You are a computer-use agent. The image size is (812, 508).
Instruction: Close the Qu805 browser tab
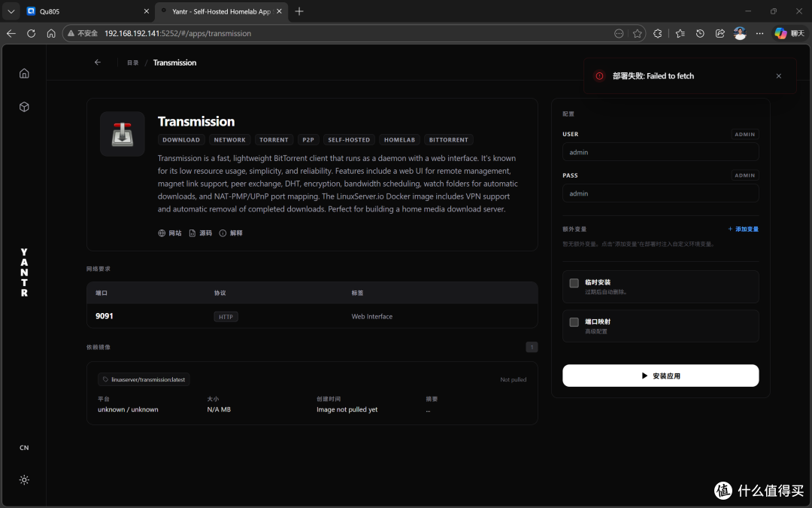(x=146, y=11)
